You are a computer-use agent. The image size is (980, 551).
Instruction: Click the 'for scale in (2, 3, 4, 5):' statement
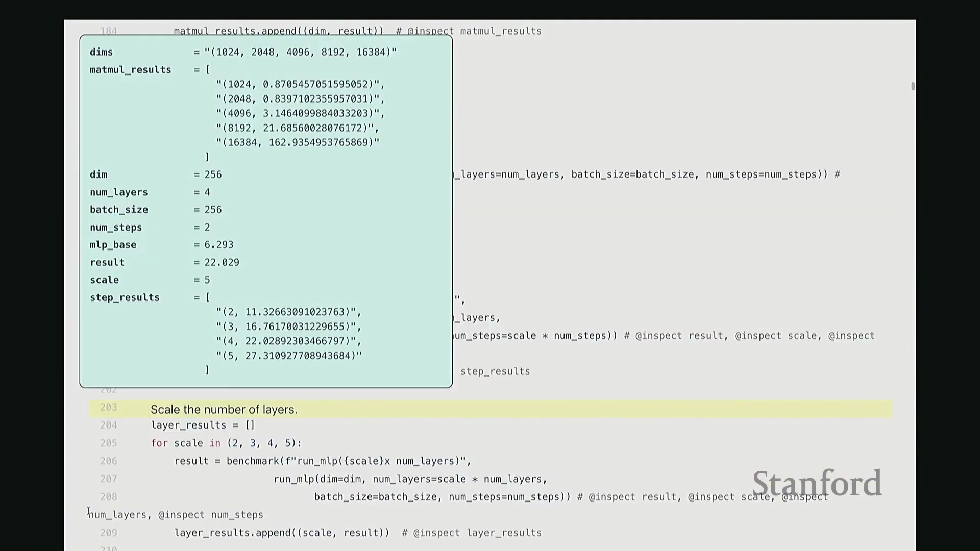[226, 443]
